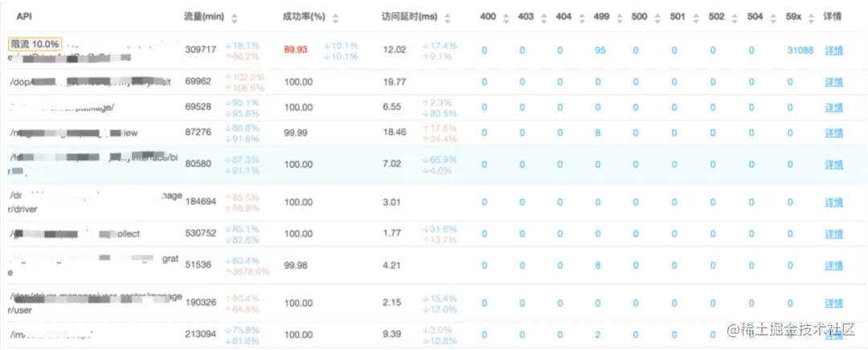Click 499 count 2 in 213094 row
Viewport: 868px width, 350px height.
(598, 335)
